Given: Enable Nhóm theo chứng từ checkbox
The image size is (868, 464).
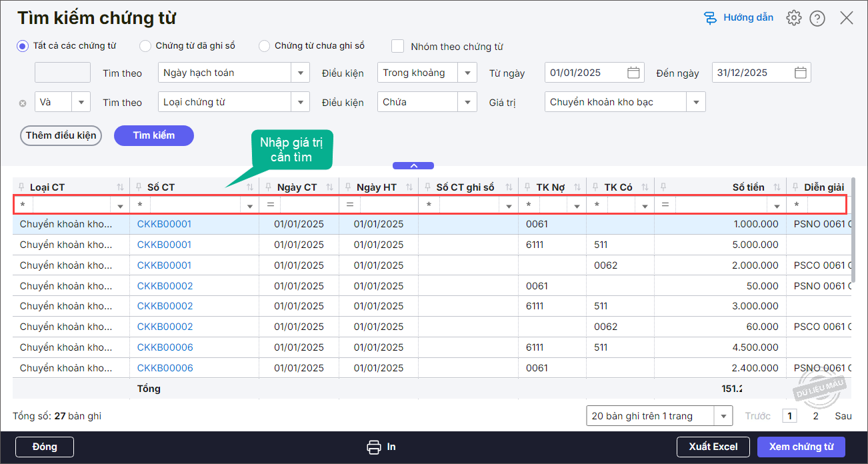Looking at the screenshot, I should [398, 46].
